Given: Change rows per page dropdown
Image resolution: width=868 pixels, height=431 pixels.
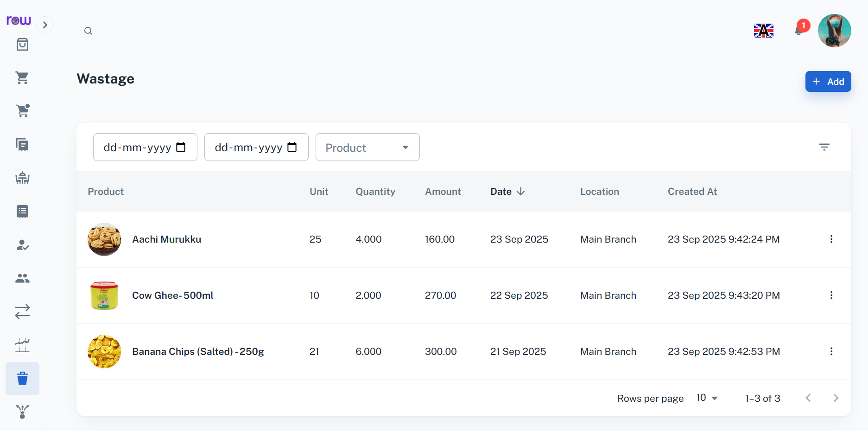Looking at the screenshot, I should click(x=707, y=398).
